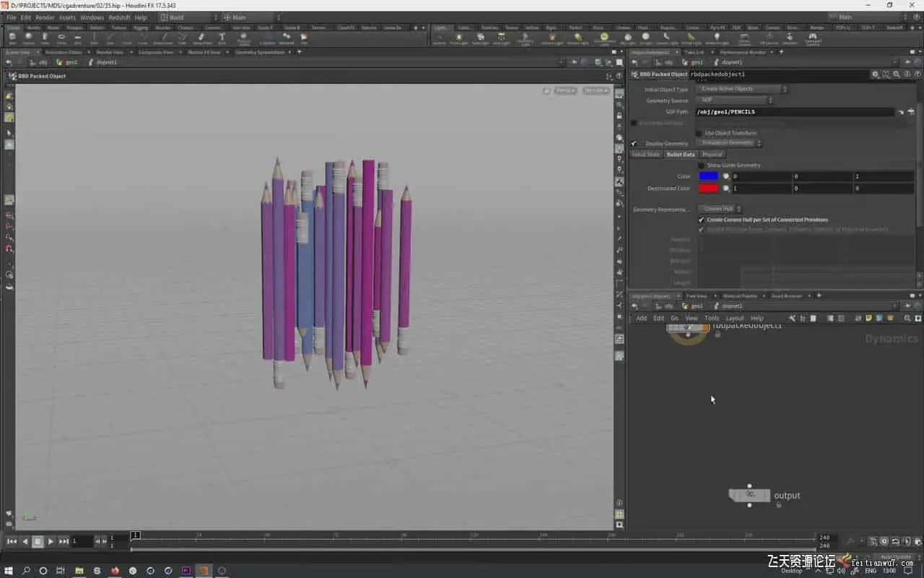924x578 pixels.
Task: Go back in parameter pane navigation
Action: coord(634,62)
